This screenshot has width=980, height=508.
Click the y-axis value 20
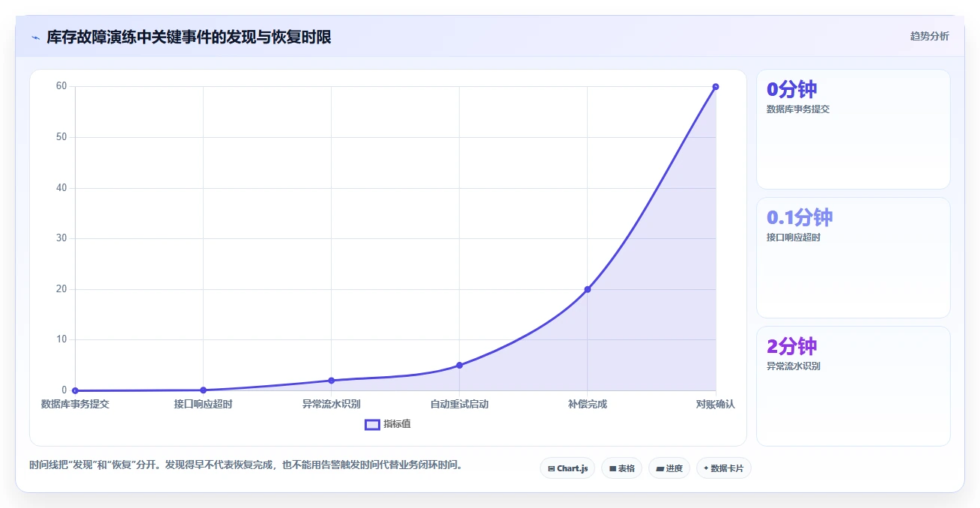click(x=61, y=289)
